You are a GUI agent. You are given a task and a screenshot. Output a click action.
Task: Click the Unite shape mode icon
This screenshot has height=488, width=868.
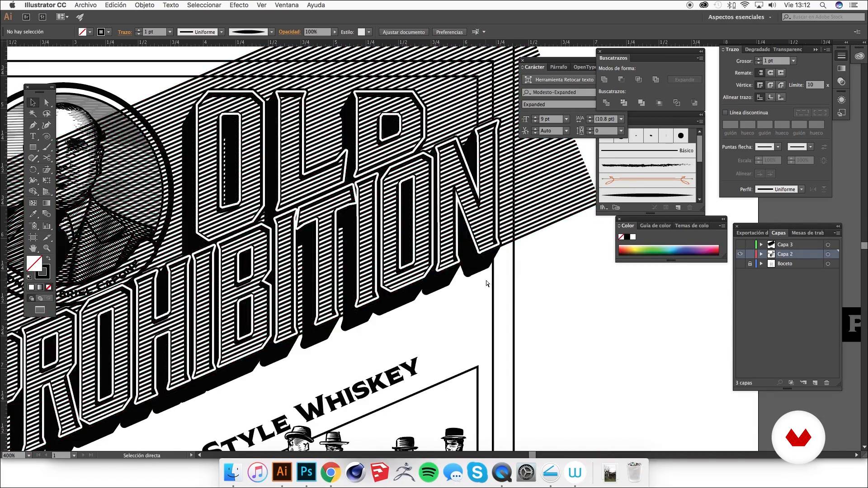click(x=604, y=80)
